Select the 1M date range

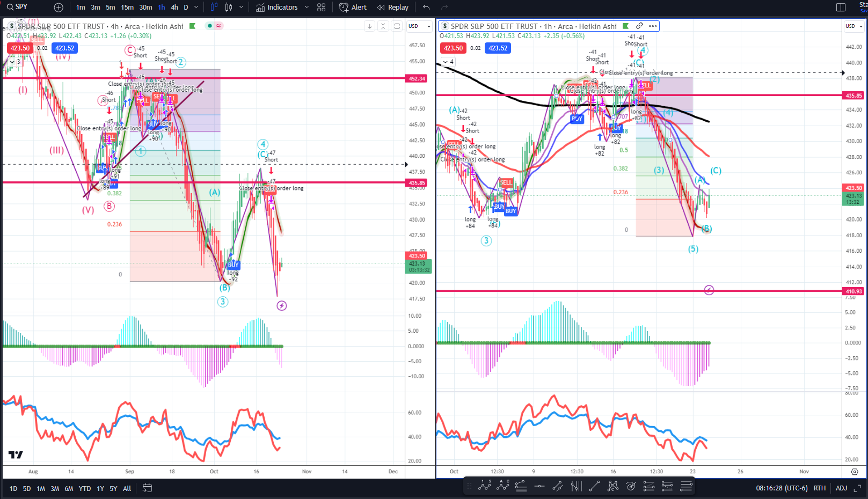[41, 488]
